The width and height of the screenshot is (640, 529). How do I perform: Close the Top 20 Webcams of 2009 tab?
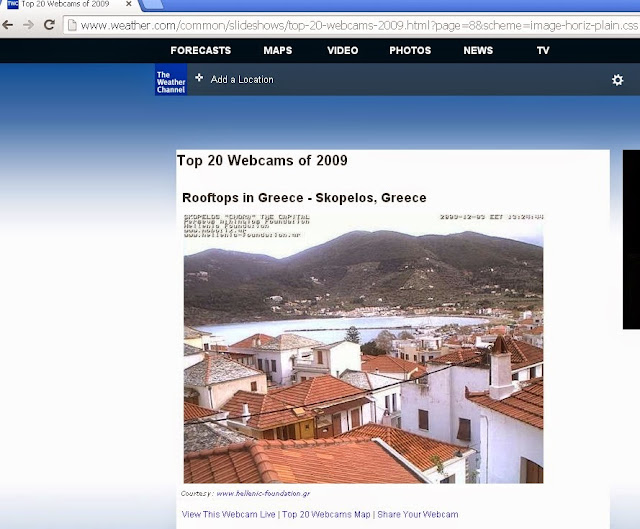(129, 4)
